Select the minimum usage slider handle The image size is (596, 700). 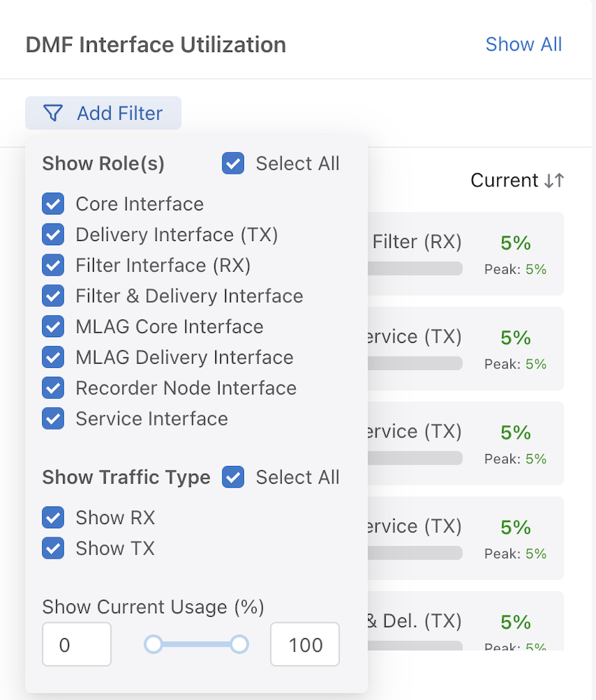tap(153, 644)
